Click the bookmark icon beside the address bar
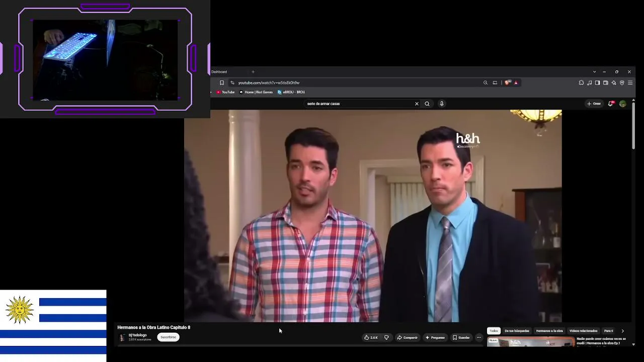644x362 pixels. click(221, 82)
